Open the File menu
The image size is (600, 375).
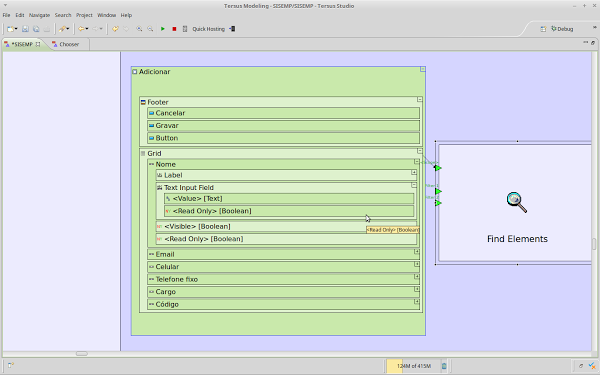pyautogui.click(x=7, y=15)
